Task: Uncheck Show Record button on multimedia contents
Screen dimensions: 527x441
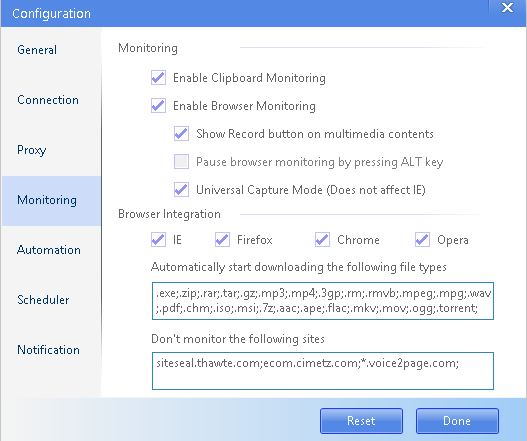Action: pos(181,133)
